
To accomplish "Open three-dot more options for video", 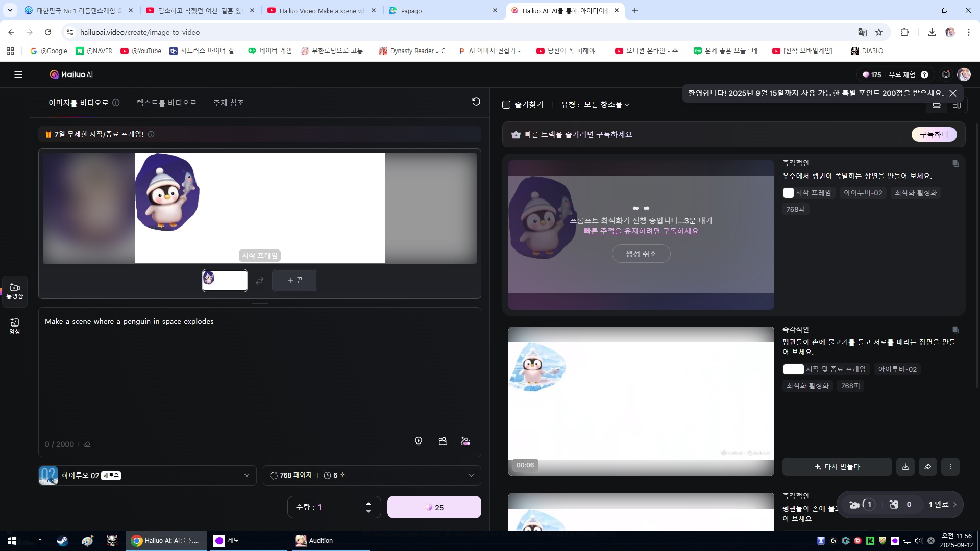I will pos(950,467).
